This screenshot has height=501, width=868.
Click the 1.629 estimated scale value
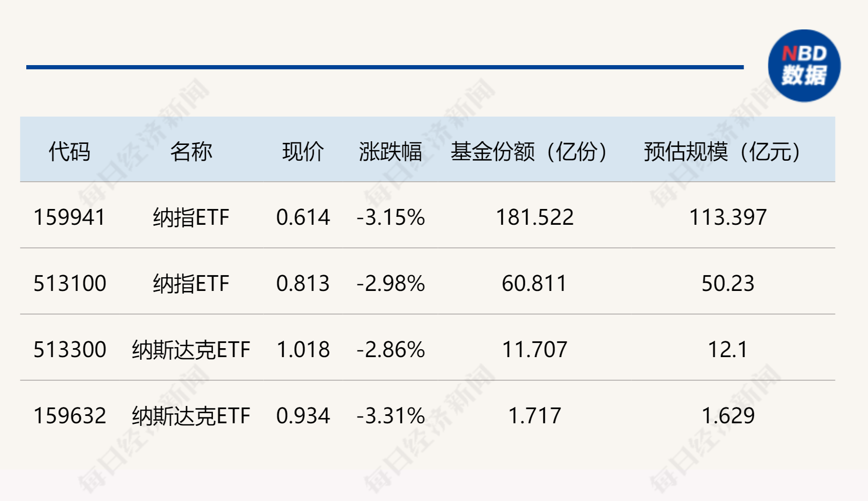coord(728,416)
